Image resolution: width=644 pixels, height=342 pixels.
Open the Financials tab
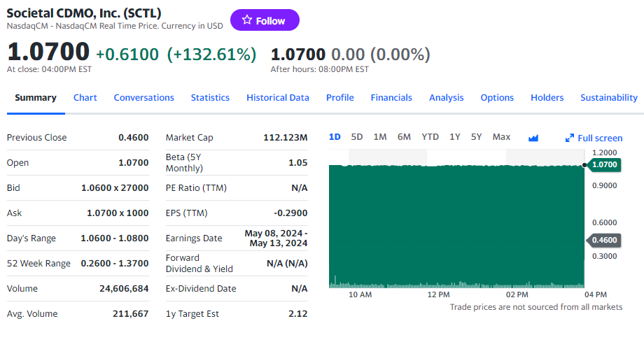point(391,98)
